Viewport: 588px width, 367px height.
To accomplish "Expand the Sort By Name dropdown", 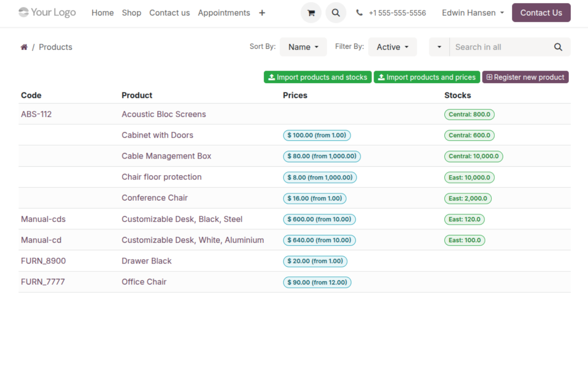I will (303, 47).
